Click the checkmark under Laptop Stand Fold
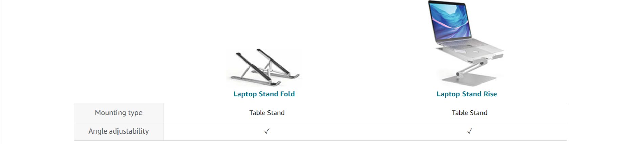 point(267,131)
